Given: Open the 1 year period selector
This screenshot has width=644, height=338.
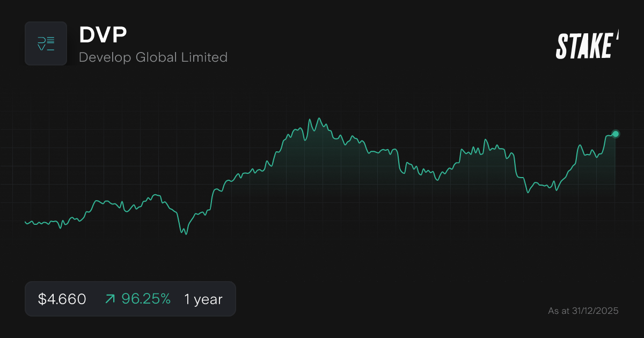Looking at the screenshot, I should pos(203,299).
